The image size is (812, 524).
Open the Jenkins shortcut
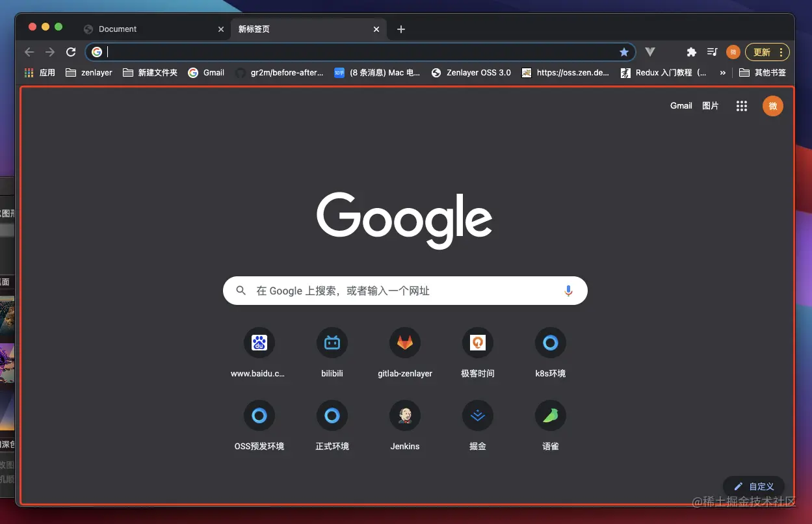point(405,426)
